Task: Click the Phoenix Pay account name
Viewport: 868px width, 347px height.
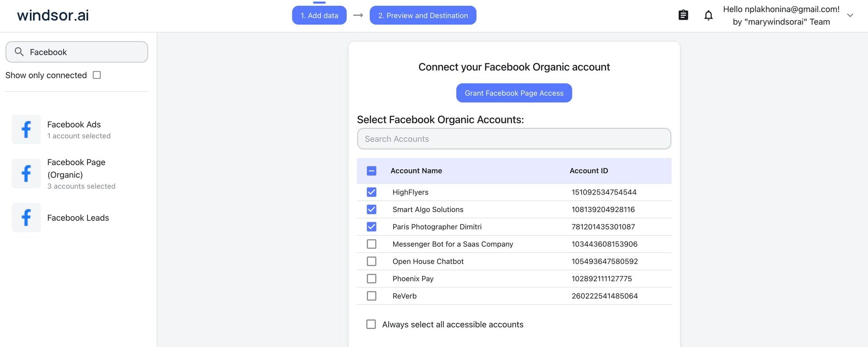Action: pyautogui.click(x=413, y=279)
